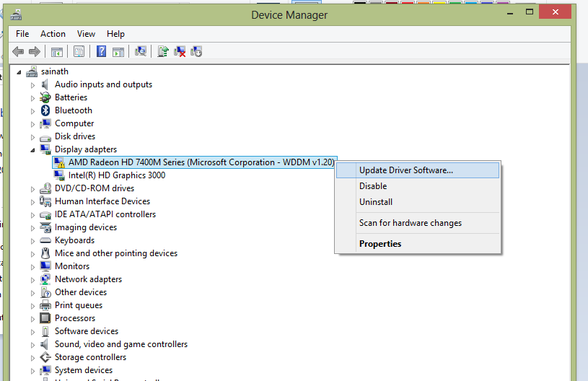
Task: Open the Action menu
Action: (x=53, y=34)
